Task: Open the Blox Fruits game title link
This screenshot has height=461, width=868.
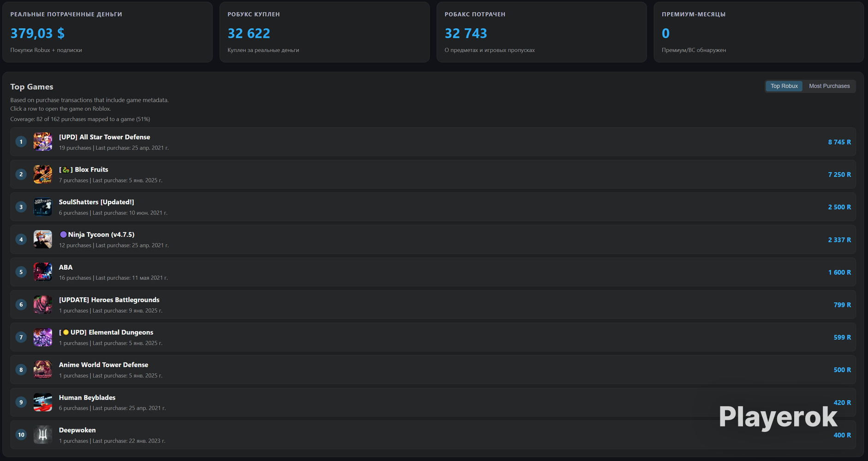Action: (x=83, y=170)
